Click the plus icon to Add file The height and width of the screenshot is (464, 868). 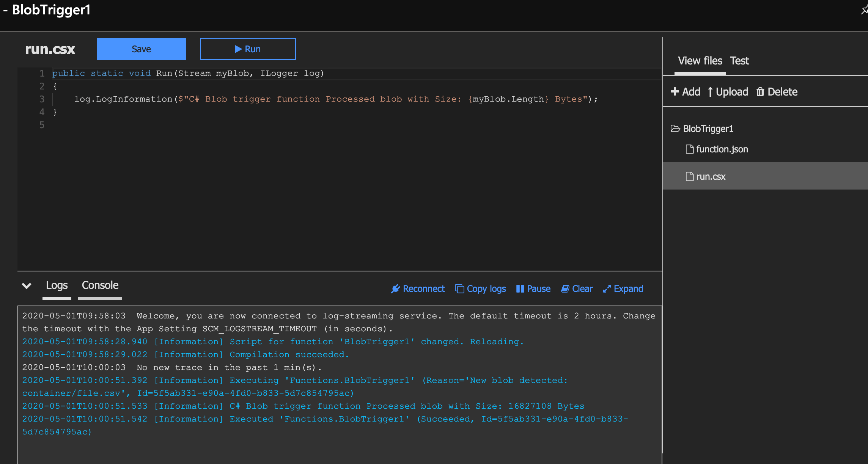[x=675, y=91]
